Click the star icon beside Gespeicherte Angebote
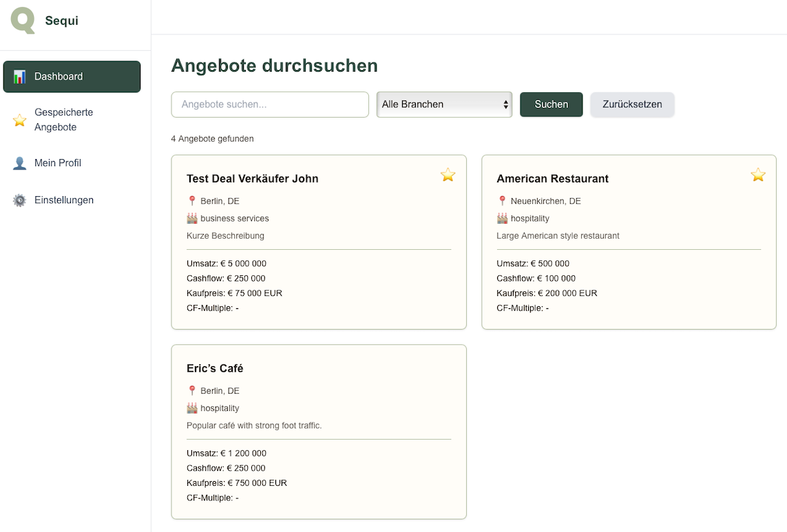The image size is (787, 532). coord(20,120)
